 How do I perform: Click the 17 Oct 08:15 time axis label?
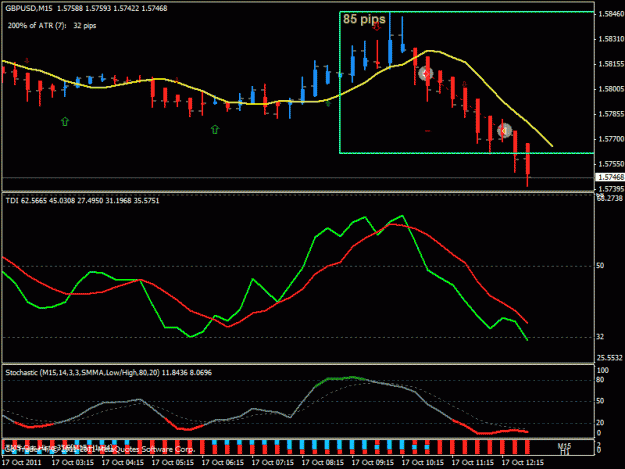pos(323,462)
